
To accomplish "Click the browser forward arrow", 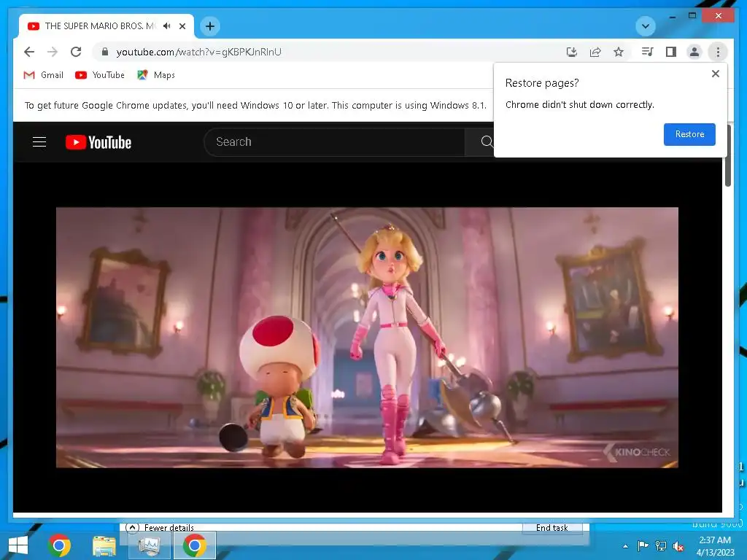I will pyautogui.click(x=53, y=52).
